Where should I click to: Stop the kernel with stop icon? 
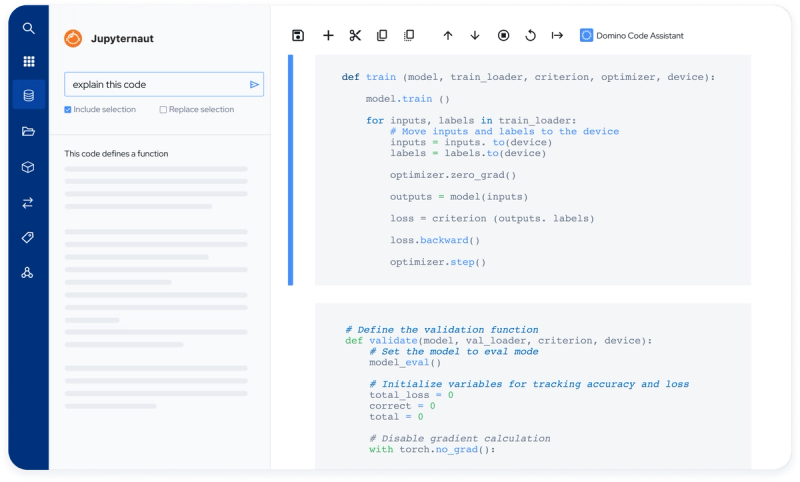(504, 35)
